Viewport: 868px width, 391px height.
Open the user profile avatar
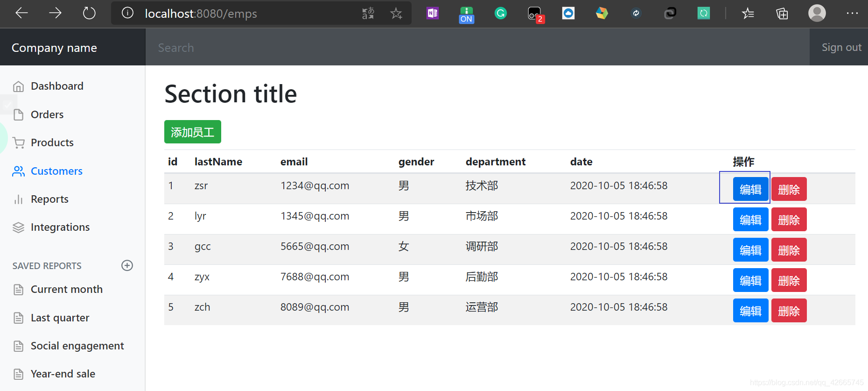coord(817,13)
